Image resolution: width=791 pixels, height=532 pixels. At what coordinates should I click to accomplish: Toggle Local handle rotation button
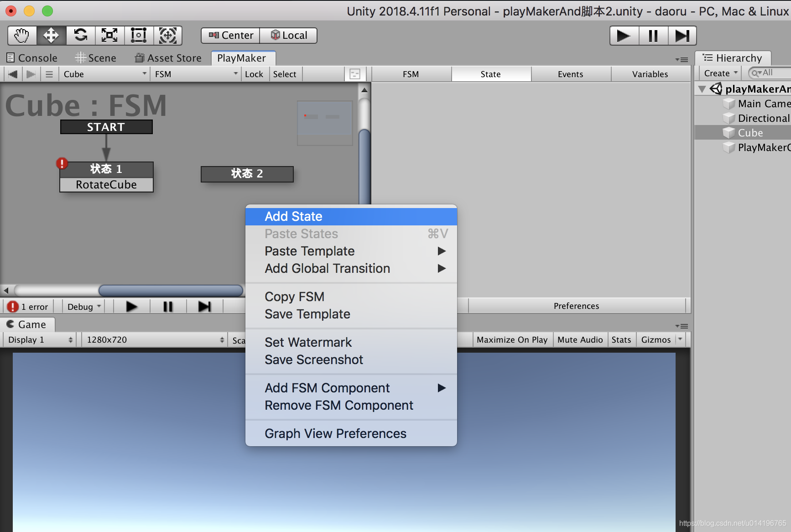point(288,36)
